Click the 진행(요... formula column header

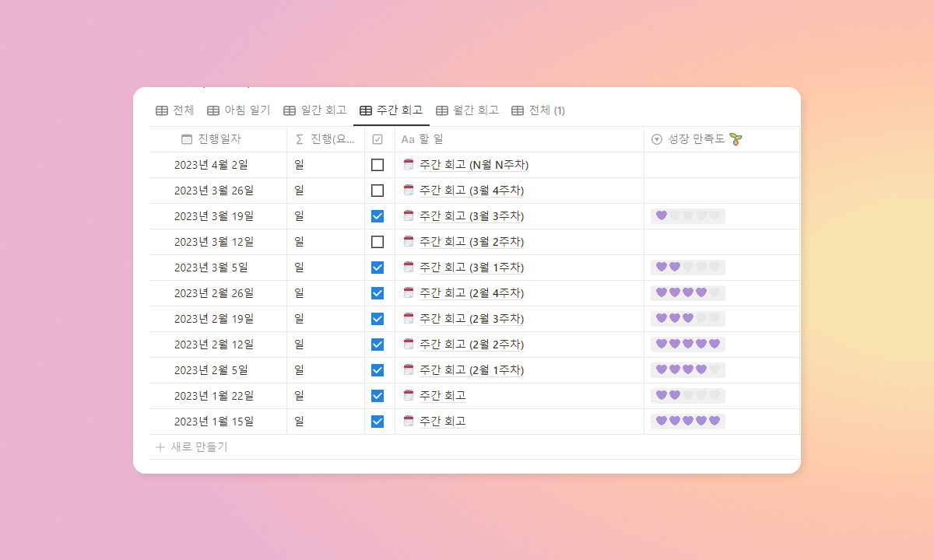pos(325,139)
